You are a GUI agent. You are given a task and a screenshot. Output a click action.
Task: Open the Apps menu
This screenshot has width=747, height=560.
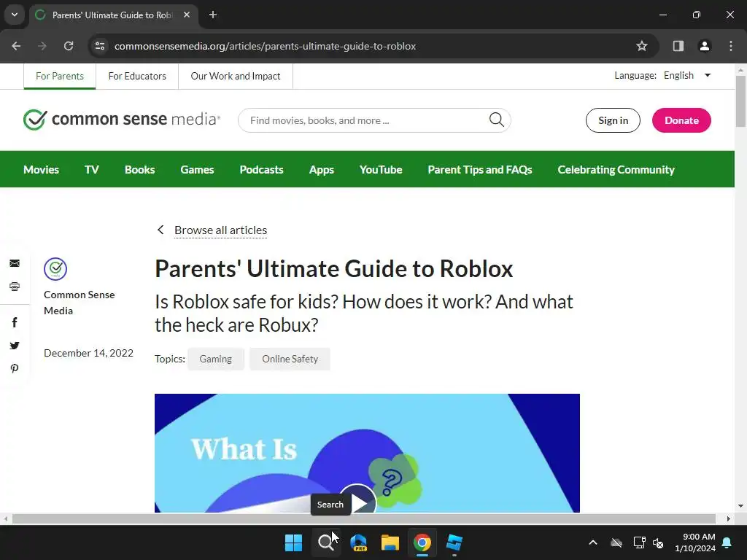point(322,169)
